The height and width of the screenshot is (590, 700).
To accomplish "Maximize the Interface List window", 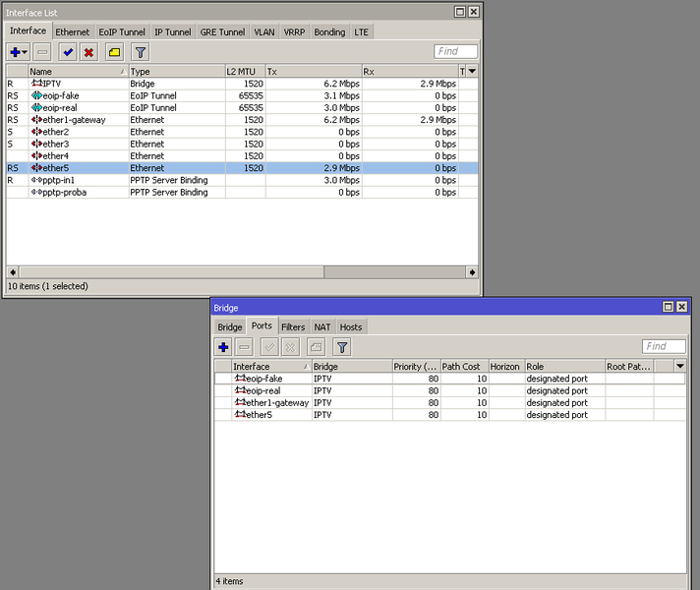I will 460,12.
